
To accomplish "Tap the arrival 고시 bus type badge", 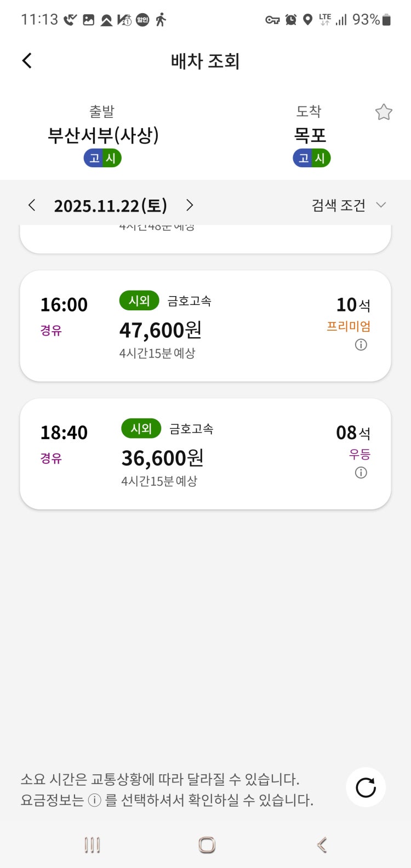I will 311,158.
